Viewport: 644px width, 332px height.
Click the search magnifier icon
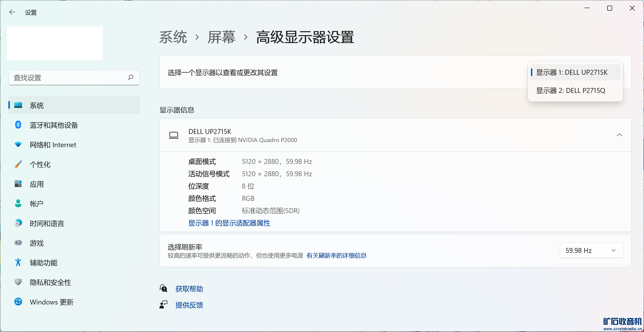click(x=130, y=77)
